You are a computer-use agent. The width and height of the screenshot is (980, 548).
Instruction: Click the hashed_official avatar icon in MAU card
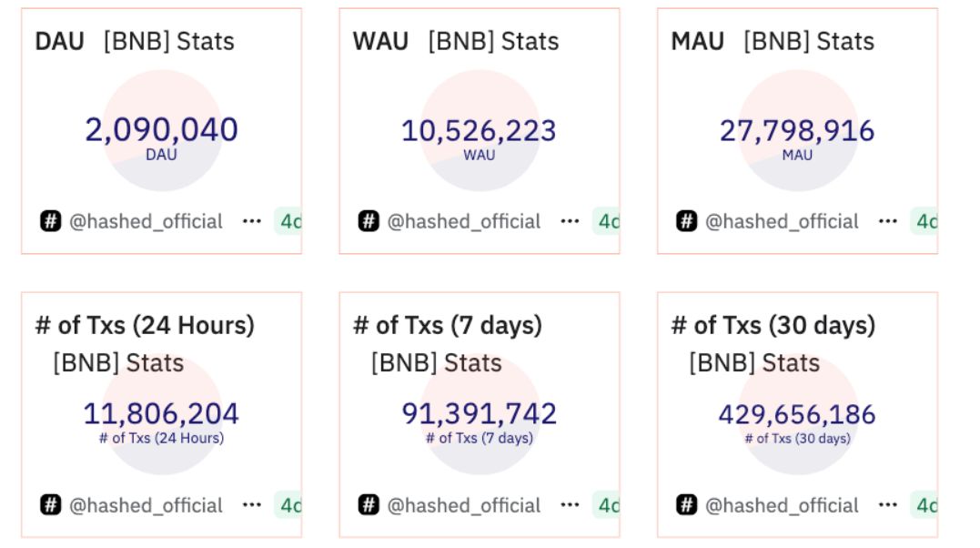(687, 221)
